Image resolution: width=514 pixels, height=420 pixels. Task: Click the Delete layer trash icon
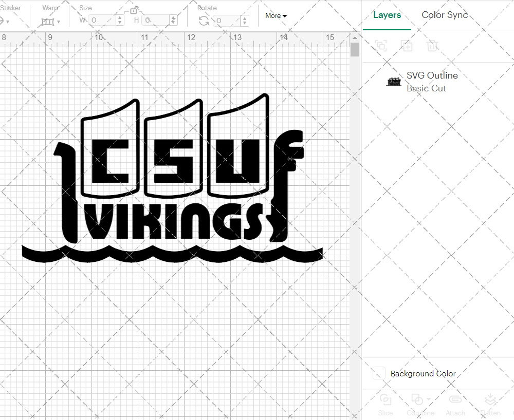tap(432, 46)
